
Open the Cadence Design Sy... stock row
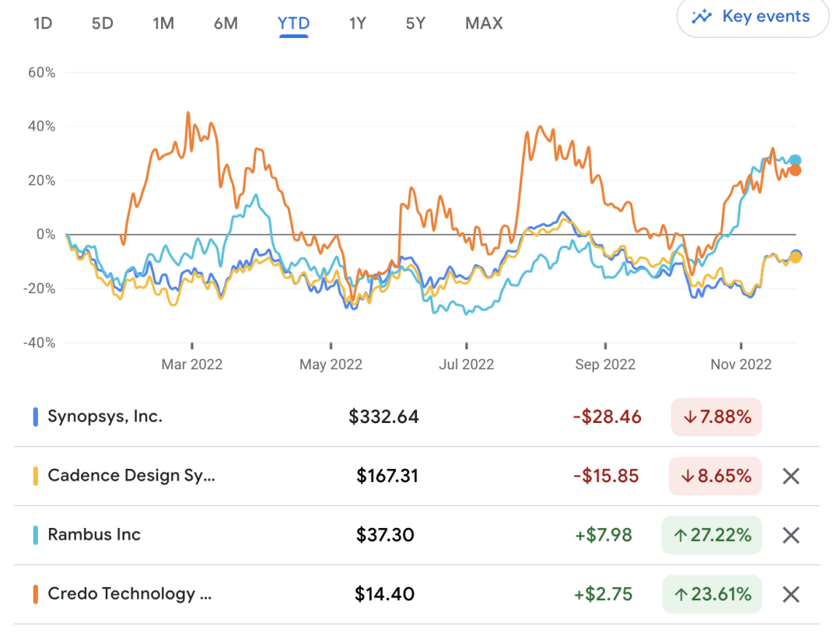click(x=417, y=476)
